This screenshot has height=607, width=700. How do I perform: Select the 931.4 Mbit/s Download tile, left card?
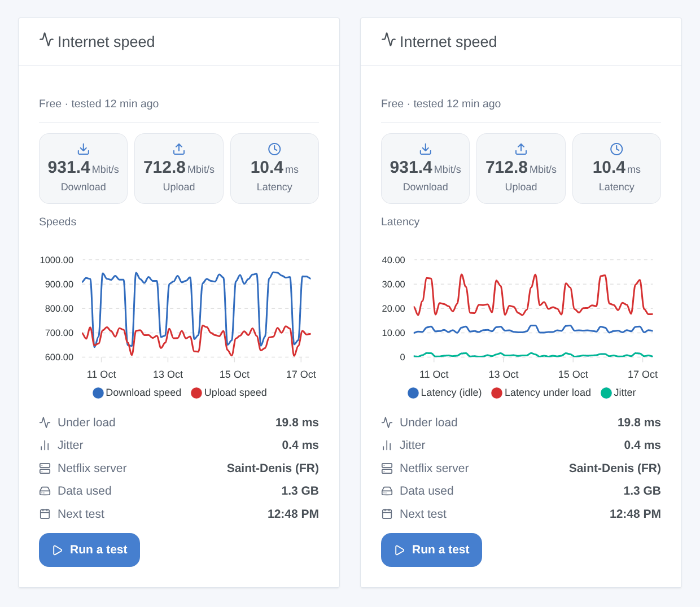click(84, 168)
